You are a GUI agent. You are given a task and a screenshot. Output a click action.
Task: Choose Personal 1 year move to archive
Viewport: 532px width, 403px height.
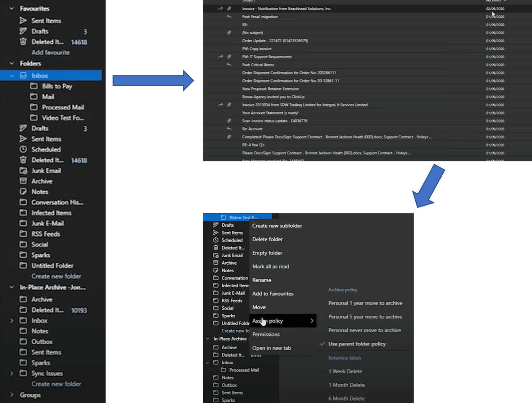click(365, 303)
